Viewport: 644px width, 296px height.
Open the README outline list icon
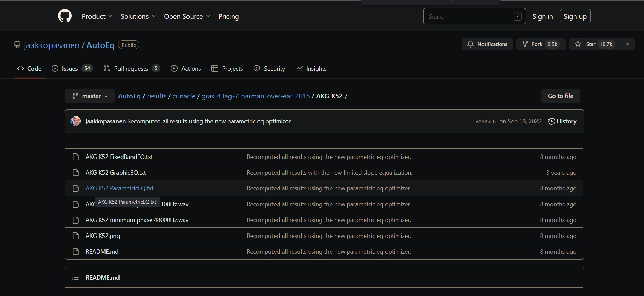pyautogui.click(x=75, y=277)
